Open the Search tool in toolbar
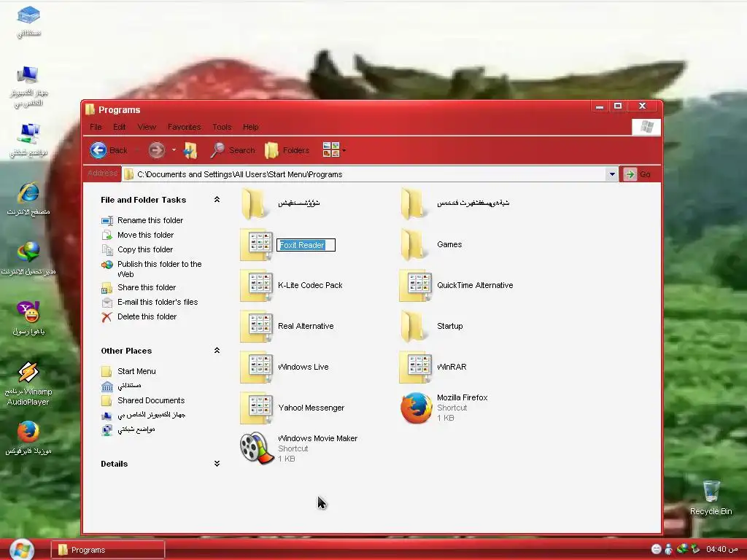747x560 pixels. [233, 150]
